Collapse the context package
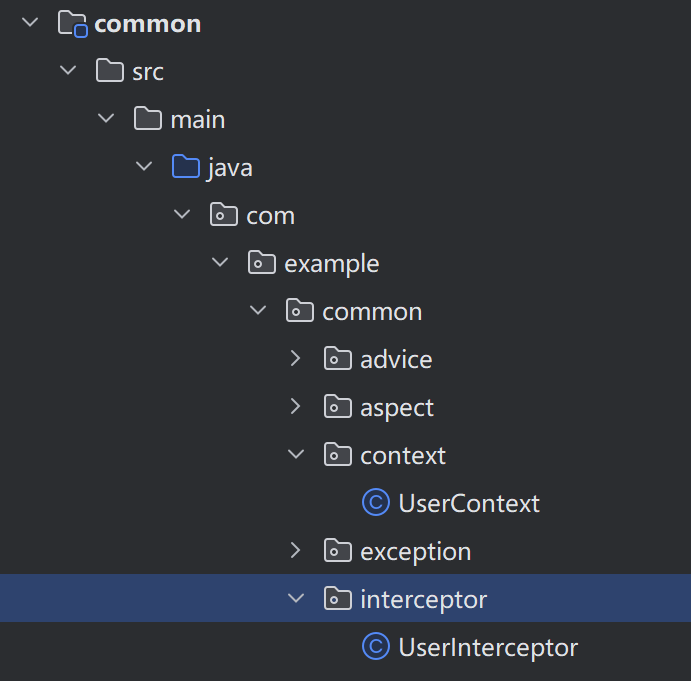Viewport: 691px width, 681px height. pos(296,454)
